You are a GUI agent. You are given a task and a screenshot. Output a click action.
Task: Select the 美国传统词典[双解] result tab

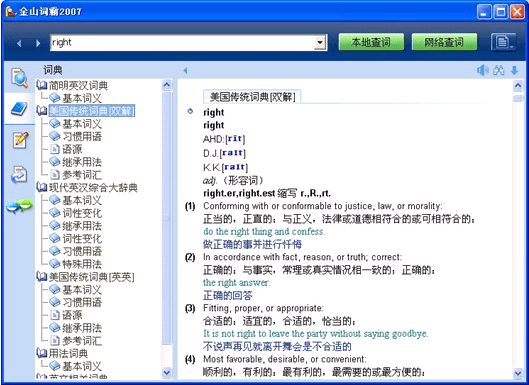252,97
